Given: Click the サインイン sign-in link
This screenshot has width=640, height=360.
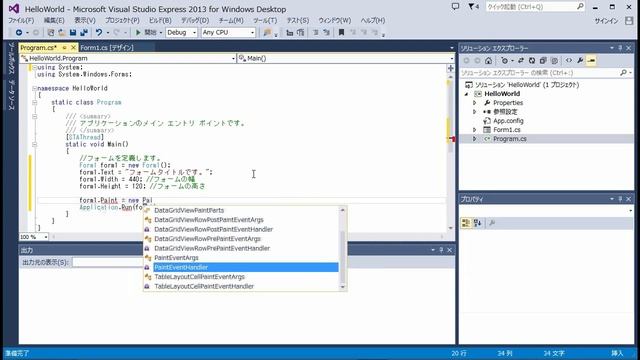Looking at the screenshot, I should point(606,21).
